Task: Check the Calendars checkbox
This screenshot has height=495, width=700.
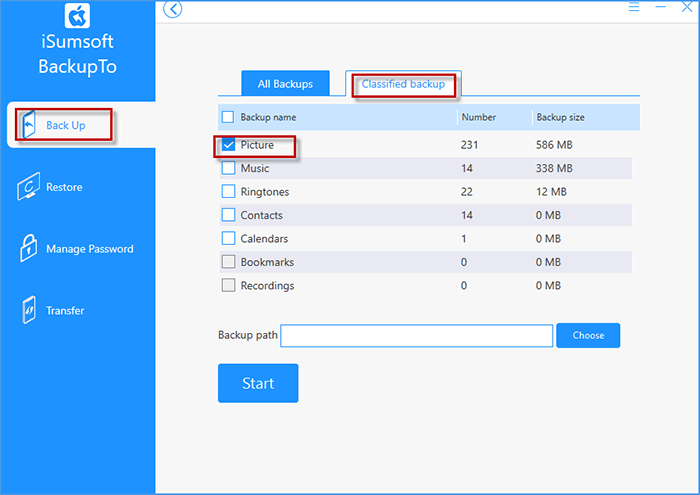Action: pos(228,238)
